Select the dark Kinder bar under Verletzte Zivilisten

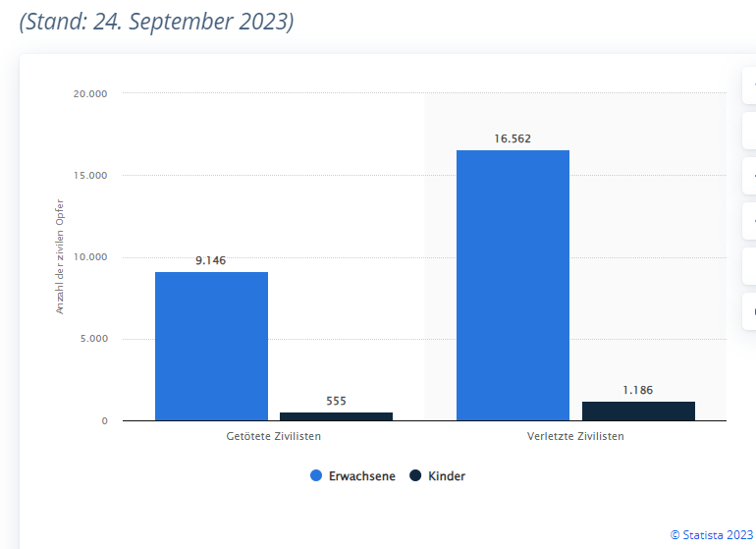coord(638,411)
